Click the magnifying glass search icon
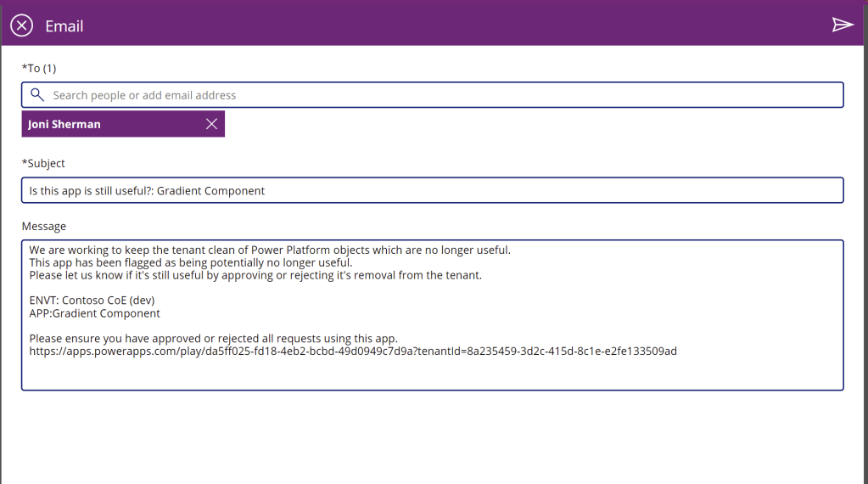Viewport: 868px width, 484px height. pyautogui.click(x=36, y=95)
